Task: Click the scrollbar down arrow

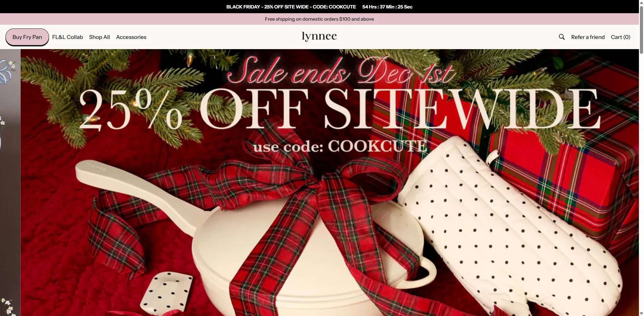Action: coord(641,314)
